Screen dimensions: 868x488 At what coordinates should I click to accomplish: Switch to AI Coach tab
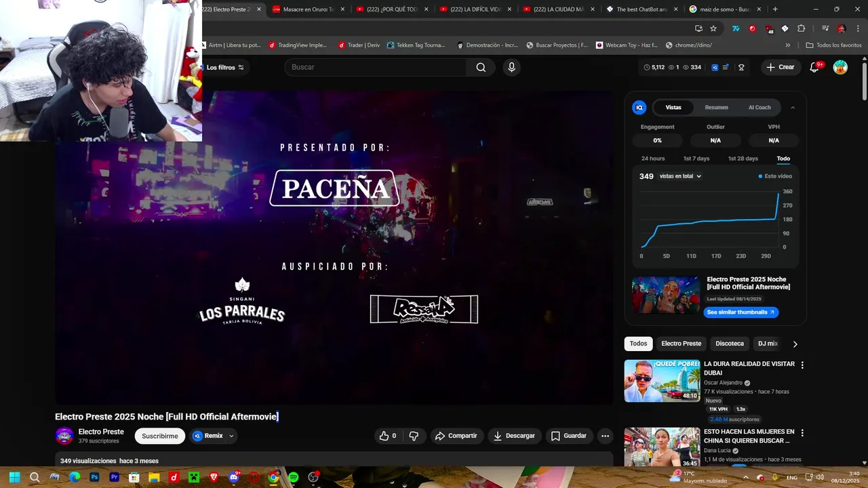(x=759, y=107)
